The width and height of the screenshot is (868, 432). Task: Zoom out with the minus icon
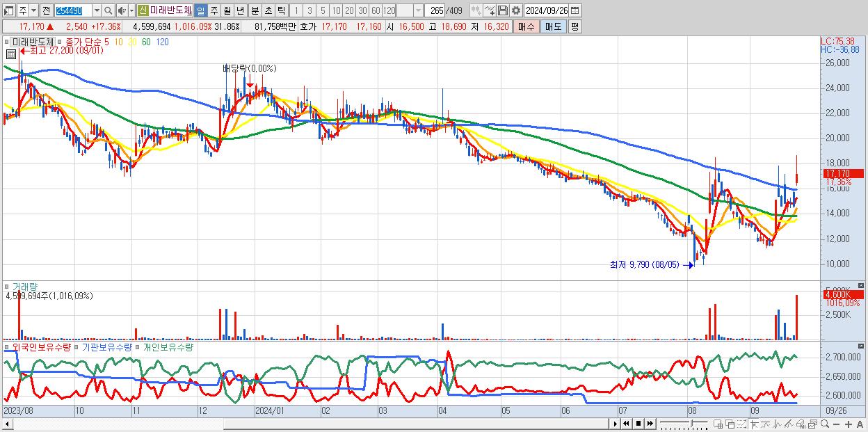click(x=837, y=424)
